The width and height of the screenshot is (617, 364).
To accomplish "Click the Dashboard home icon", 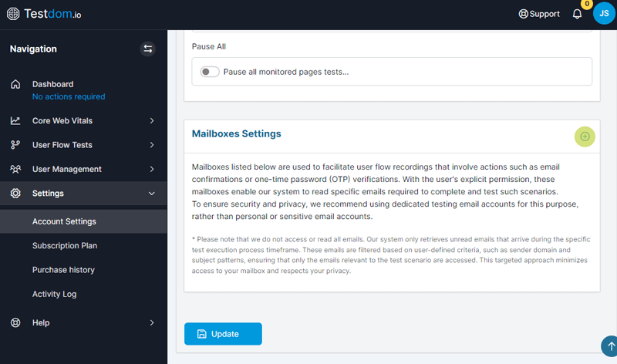I will point(15,84).
